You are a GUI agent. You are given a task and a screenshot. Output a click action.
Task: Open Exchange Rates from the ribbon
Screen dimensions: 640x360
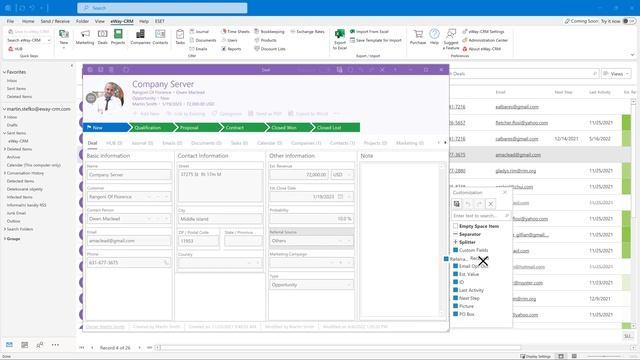307,31
